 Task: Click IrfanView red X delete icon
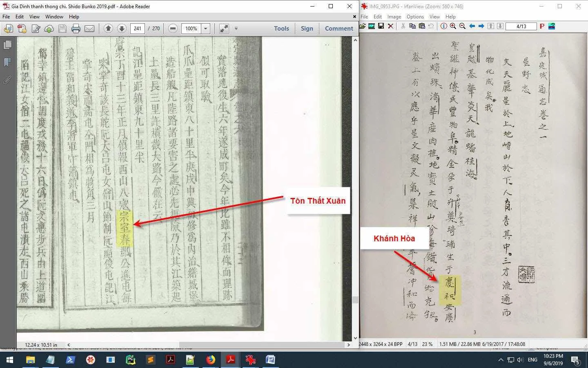pos(390,26)
